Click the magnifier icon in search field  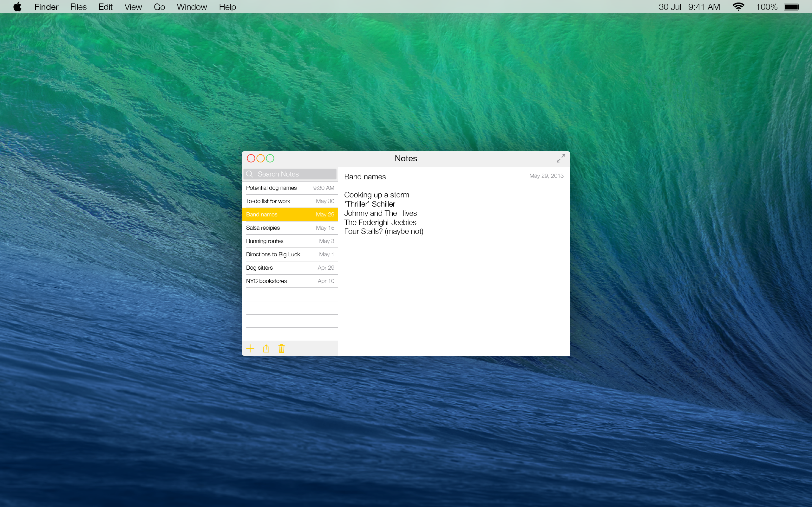click(x=249, y=174)
